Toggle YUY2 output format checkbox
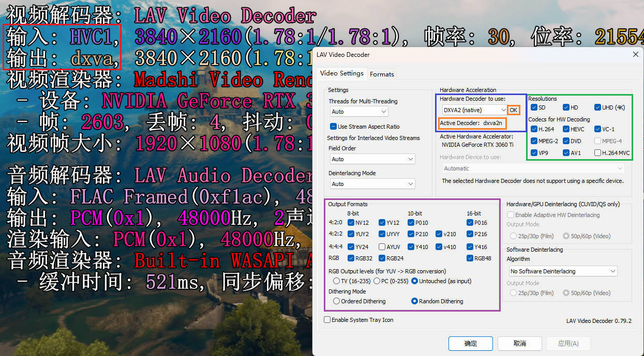 [x=350, y=234]
